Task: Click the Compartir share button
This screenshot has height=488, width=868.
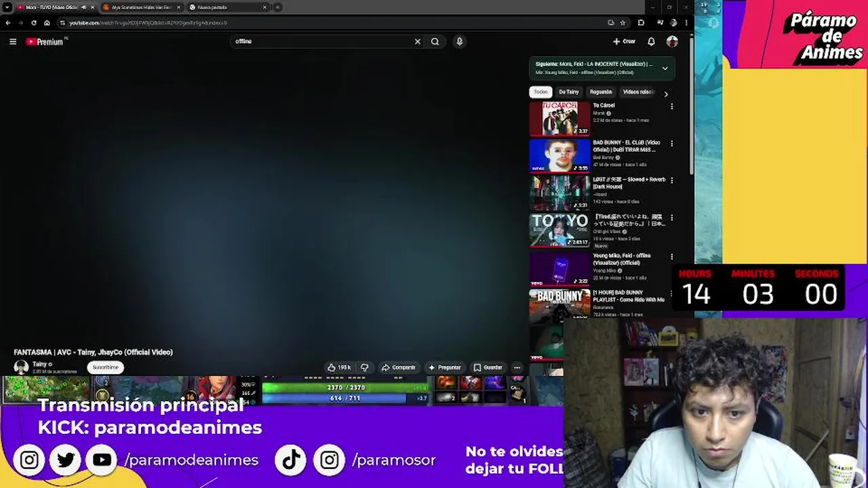Action: [x=398, y=367]
